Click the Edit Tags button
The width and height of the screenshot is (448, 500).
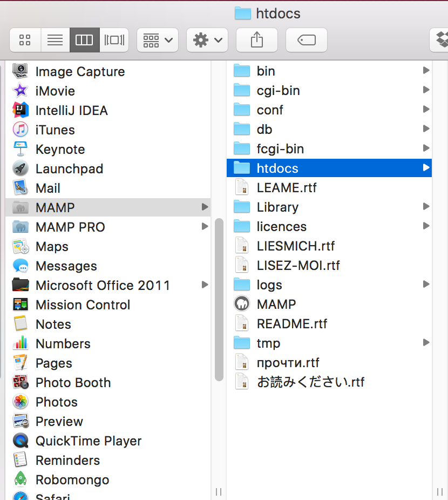point(307,40)
